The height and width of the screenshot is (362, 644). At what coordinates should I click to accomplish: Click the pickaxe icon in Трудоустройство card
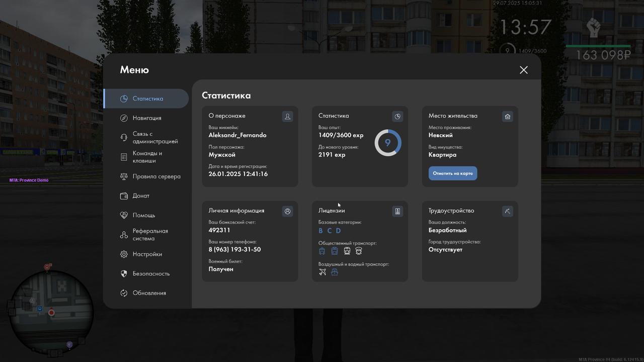pyautogui.click(x=508, y=211)
